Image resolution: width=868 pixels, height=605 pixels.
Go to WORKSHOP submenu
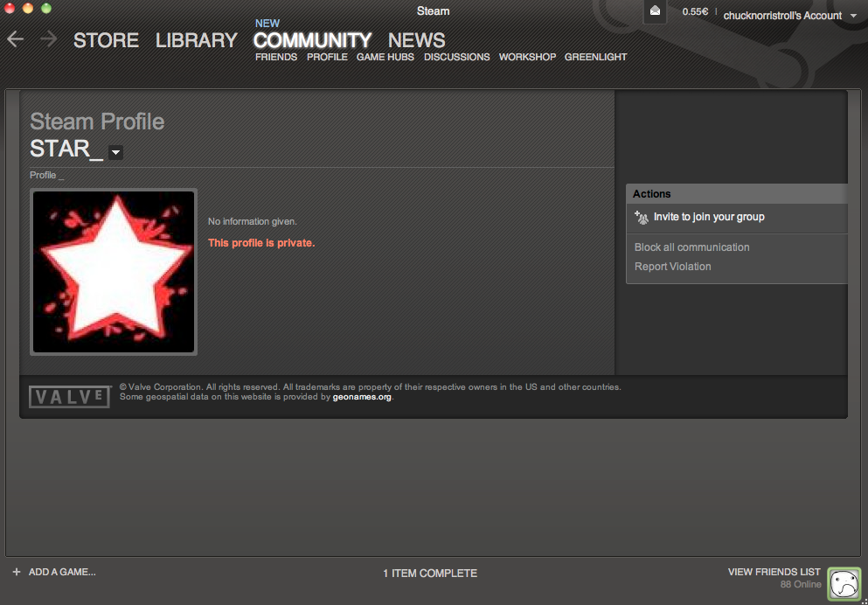(x=528, y=57)
